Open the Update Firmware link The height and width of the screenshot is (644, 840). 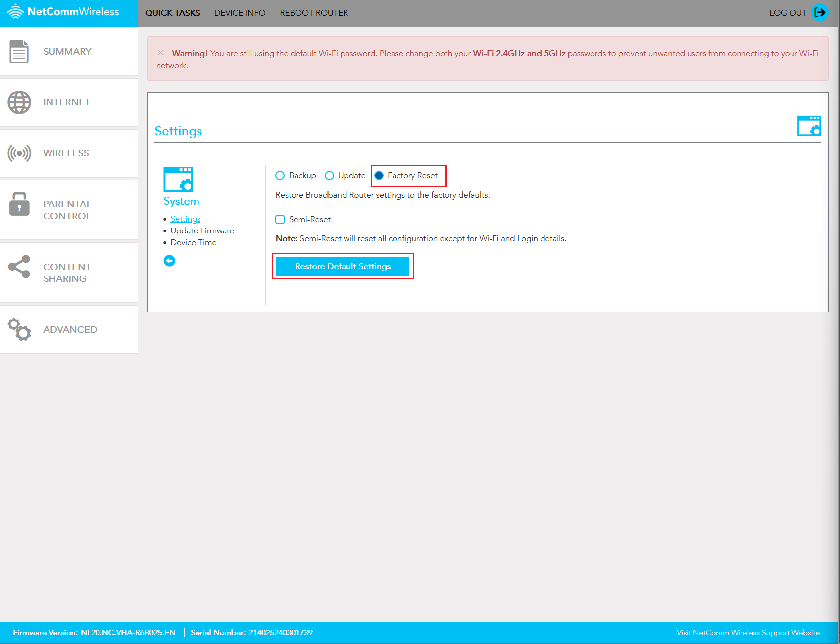click(202, 230)
